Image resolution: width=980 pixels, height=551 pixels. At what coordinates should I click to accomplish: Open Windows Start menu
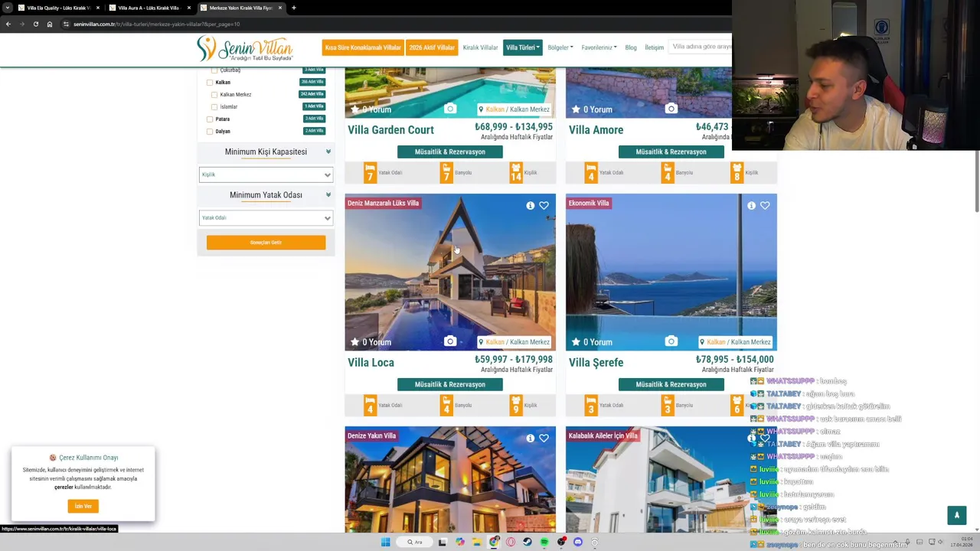pyautogui.click(x=385, y=542)
